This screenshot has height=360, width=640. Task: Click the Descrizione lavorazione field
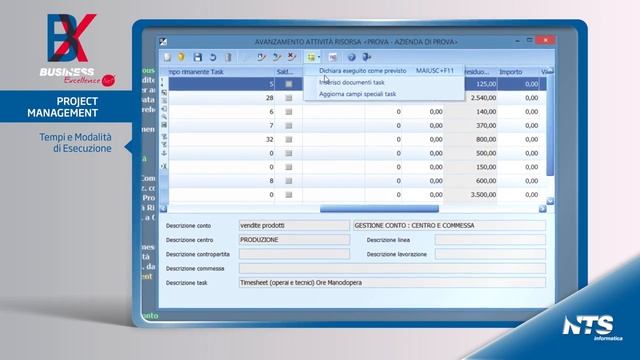(x=490, y=254)
